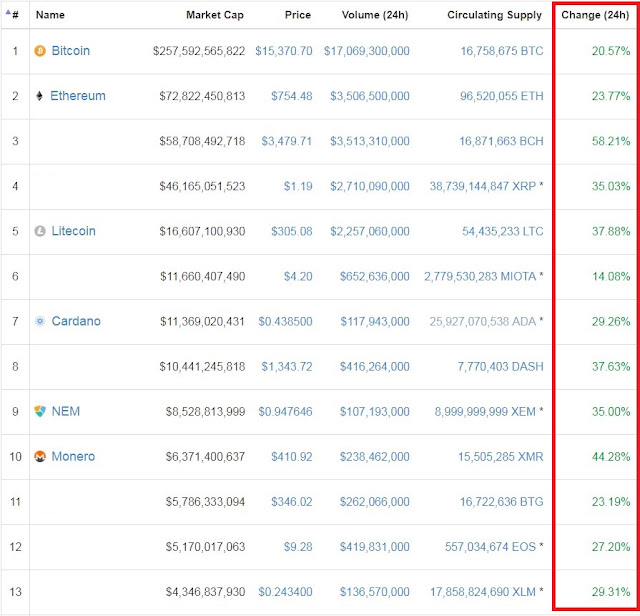Click the price $1.19
This screenshot has width=640, height=616.
pyautogui.click(x=298, y=186)
